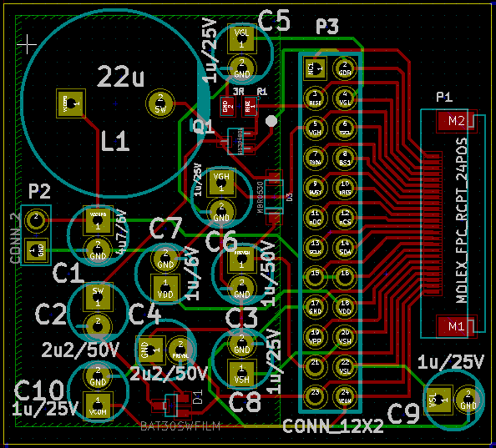Select the 22u inductor value text
Image resolution: width=496 pixels, height=448 pixels.
click(120, 77)
